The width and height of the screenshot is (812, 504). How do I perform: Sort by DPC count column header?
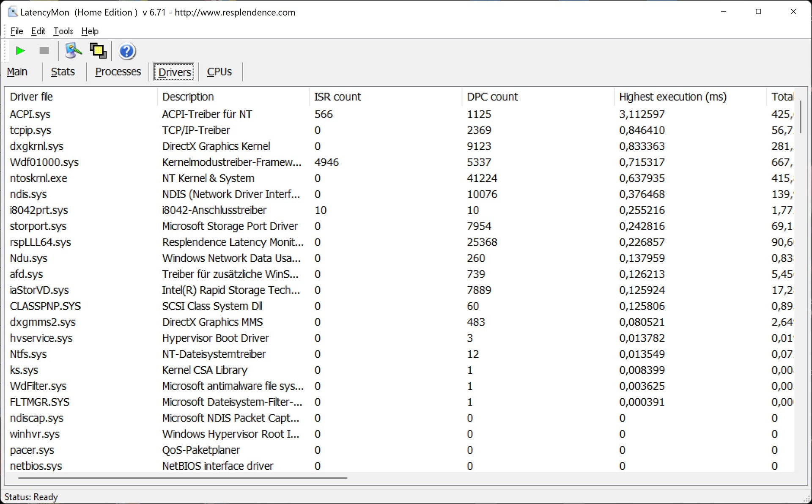[492, 97]
